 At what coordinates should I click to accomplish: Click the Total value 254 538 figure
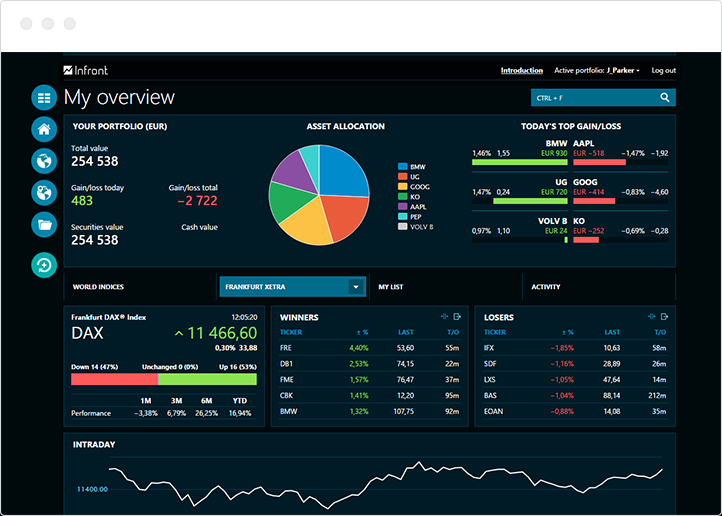[95, 162]
